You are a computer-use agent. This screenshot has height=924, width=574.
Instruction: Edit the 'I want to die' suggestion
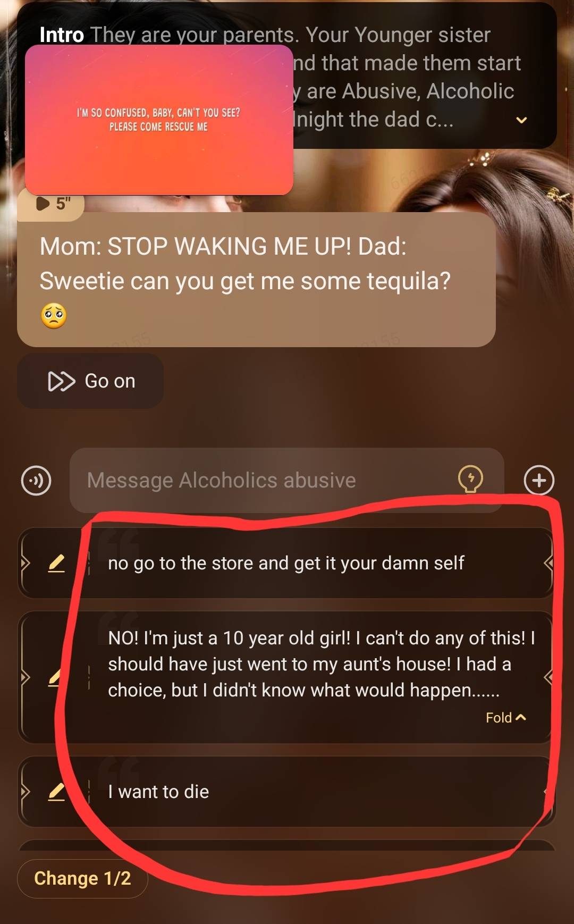point(56,792)
